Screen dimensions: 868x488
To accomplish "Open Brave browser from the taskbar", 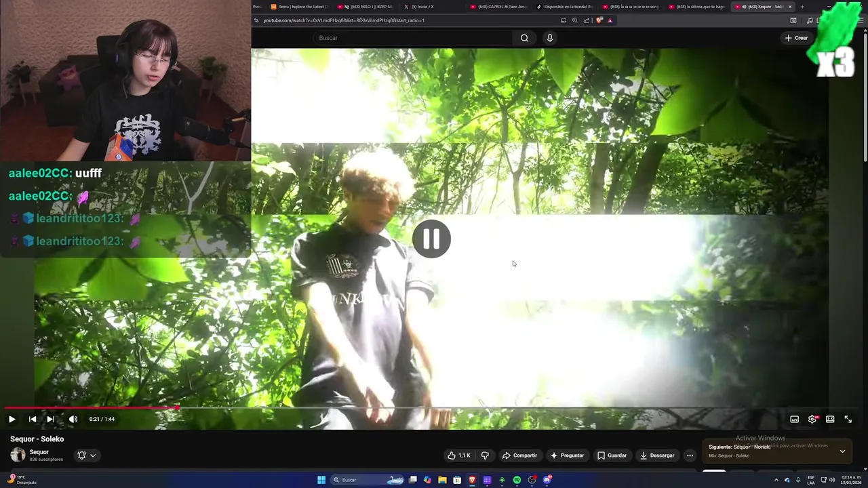I will [472, 480].
